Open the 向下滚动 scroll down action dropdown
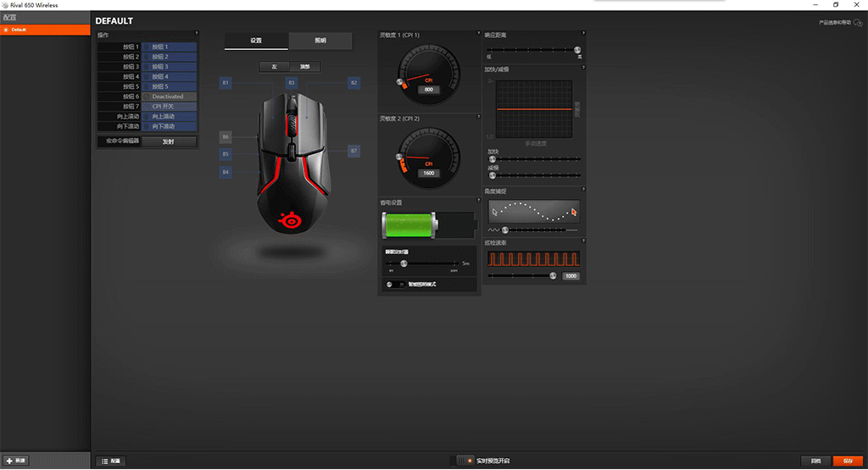The height and width of the screenshot is (470, 868). [169, 127]
